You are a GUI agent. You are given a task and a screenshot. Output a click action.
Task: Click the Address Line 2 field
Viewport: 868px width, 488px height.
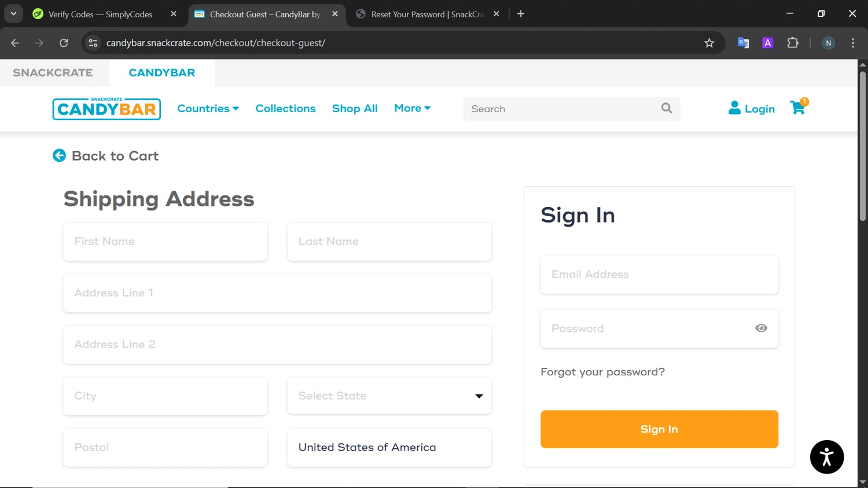pyautogui.click(x=277, y=345)
